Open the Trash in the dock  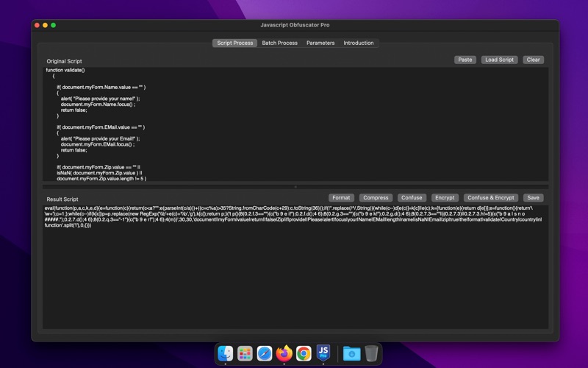372,353
